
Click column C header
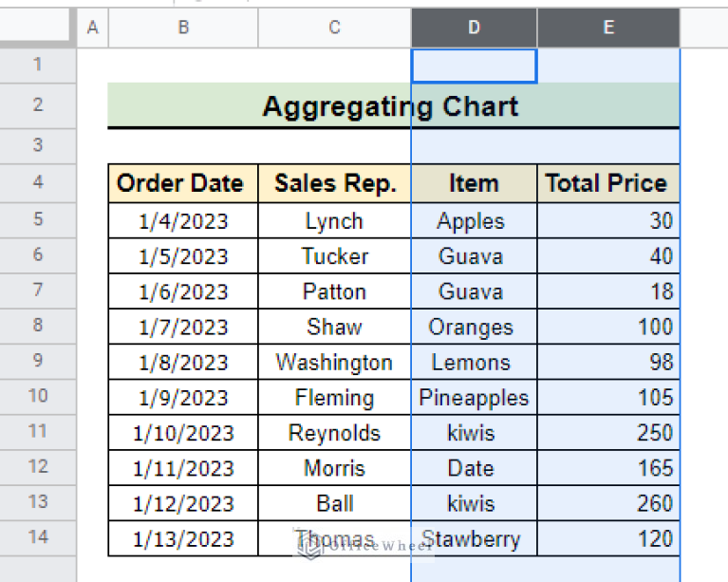(x=334, y=28)
